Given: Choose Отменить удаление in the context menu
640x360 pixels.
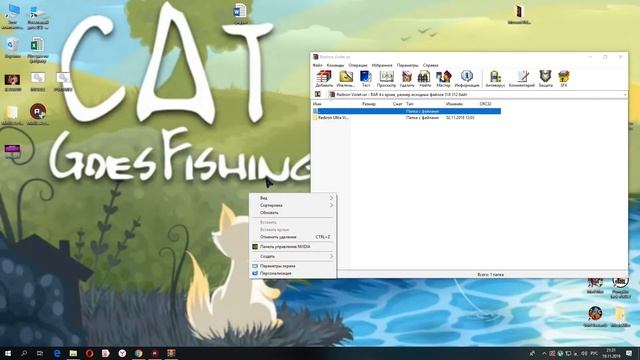Looking at the screenshot, I should pos(293,237).
